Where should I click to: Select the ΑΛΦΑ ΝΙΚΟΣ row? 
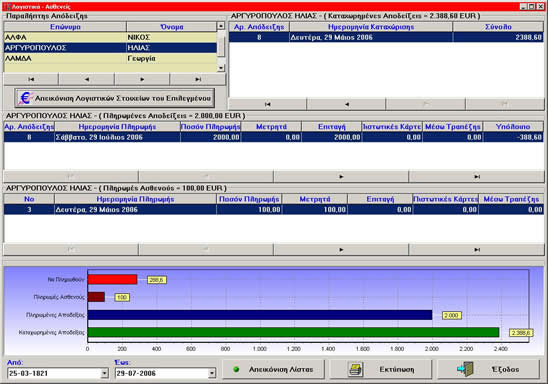coord(110,37)
